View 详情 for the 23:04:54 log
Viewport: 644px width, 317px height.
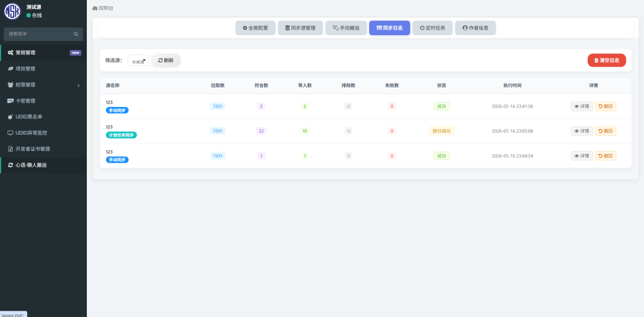point(582,155)
